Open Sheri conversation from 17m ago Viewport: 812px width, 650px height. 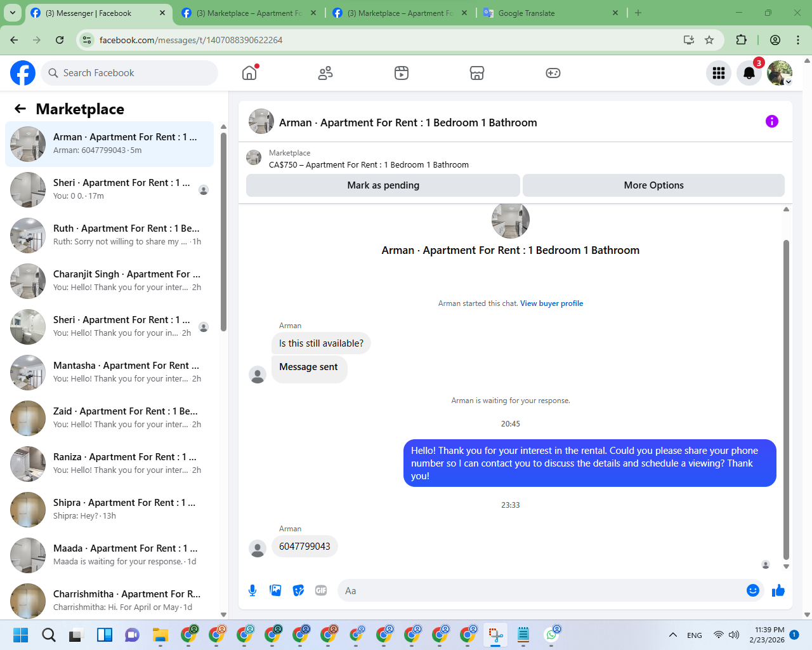pyautogui.click(x=109, y=190)
